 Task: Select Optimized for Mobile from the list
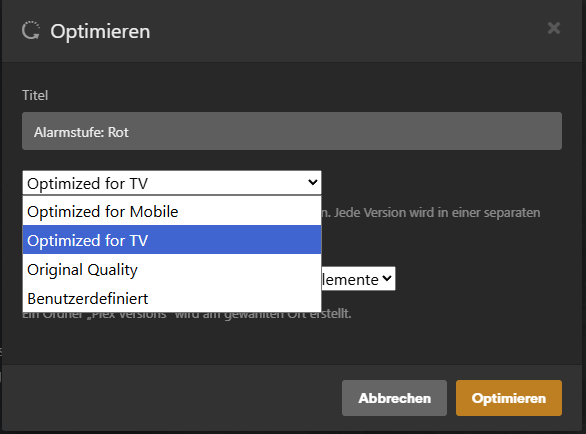click(x=172, y=212)
